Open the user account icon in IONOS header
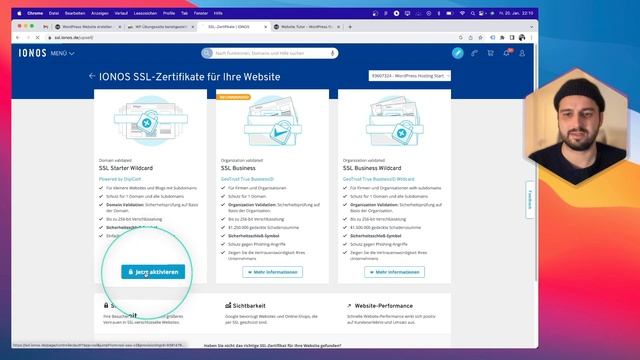Image resolution: width=640 pixels, height=360 pixels. pyautogui.click(x=522, y=53)
